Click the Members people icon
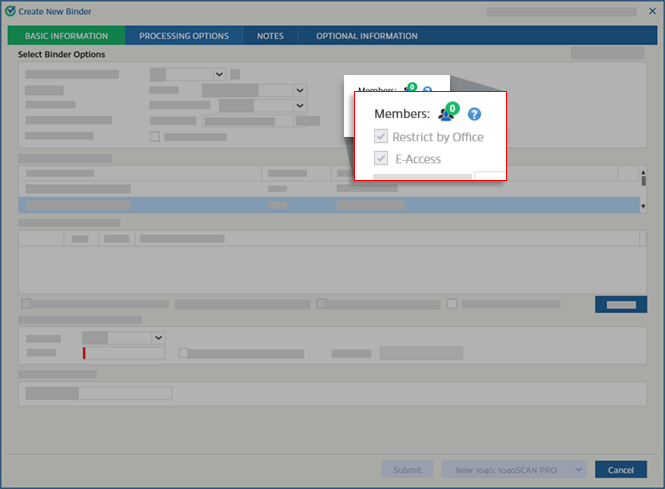 [446, 114]
